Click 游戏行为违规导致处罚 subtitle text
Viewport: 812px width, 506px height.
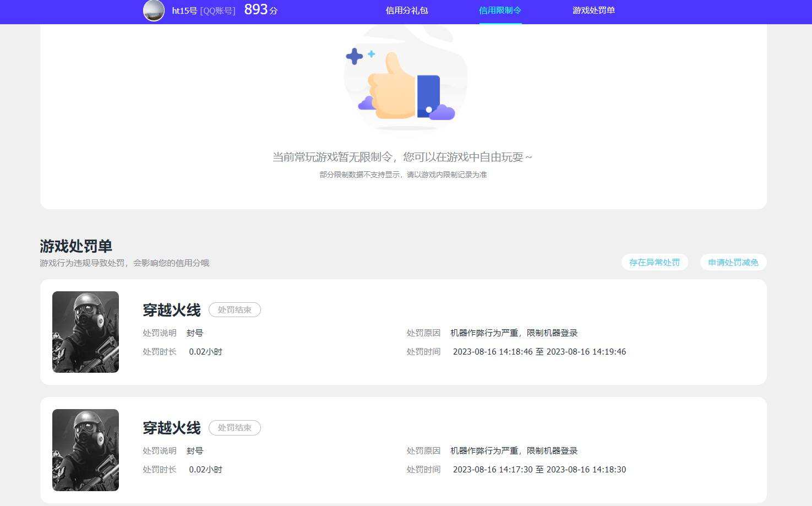coord(124,263)
